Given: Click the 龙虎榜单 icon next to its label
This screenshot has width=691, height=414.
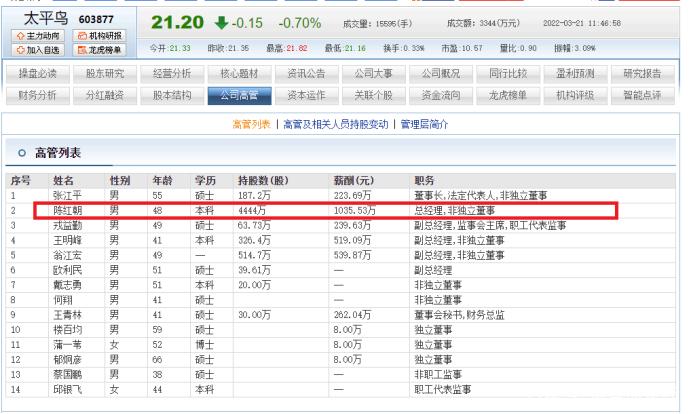Looking at the screenshot, I should tap(82, 50).
